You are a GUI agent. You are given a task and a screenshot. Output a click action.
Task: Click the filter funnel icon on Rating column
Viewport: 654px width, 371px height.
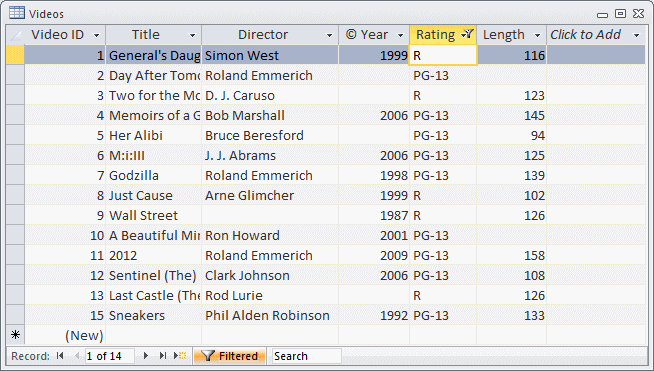tap(468, 34)
